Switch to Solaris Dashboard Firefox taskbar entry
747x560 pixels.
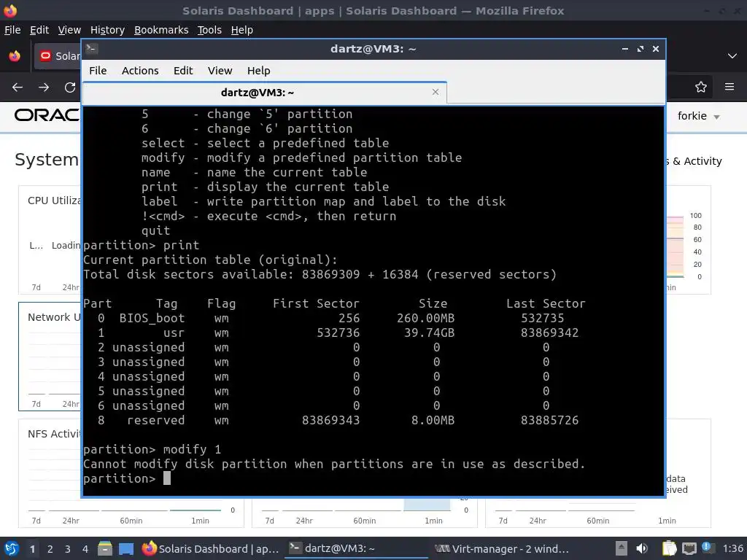click(x=211, y=548)
